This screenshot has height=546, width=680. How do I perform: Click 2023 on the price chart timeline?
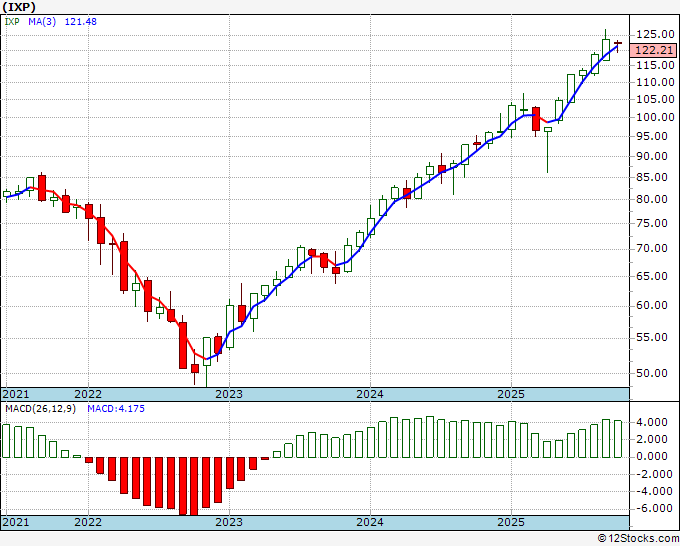(229, 394)
